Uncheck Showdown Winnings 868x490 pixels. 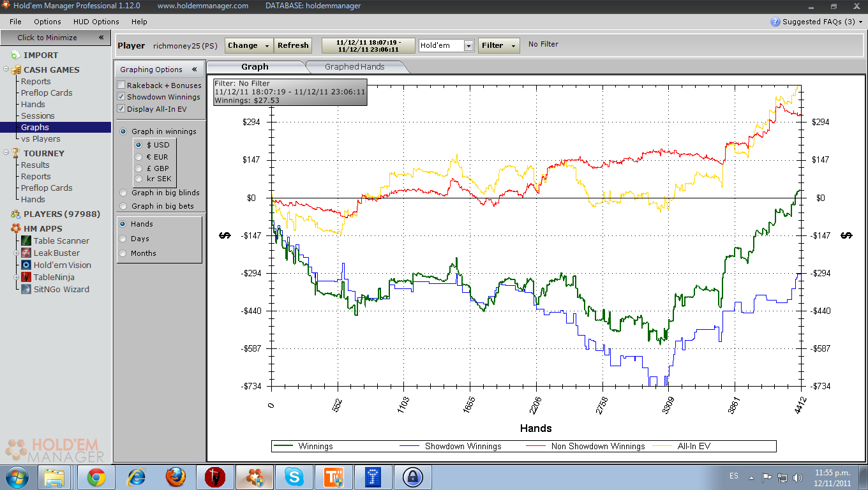pyautogui.click(x=121, y=97)
